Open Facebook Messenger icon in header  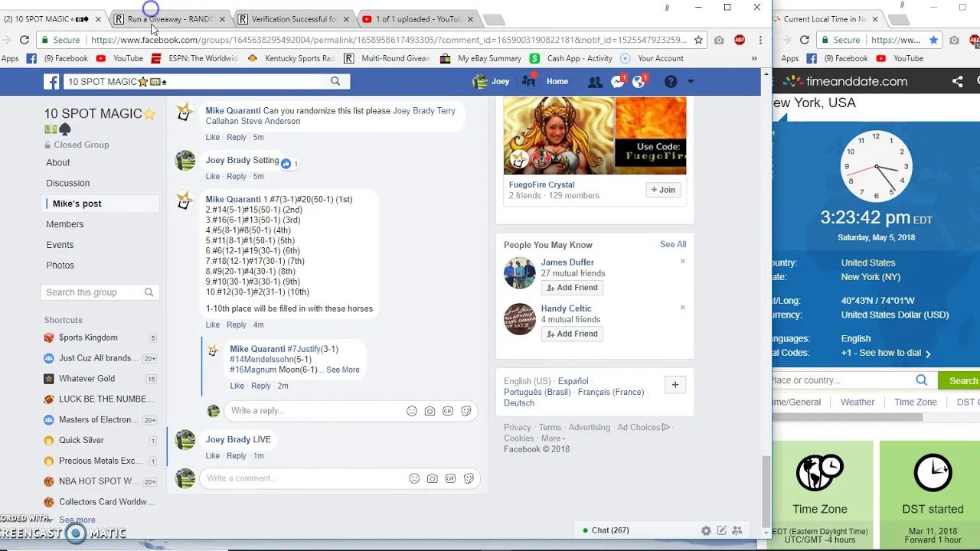[618, 81]
